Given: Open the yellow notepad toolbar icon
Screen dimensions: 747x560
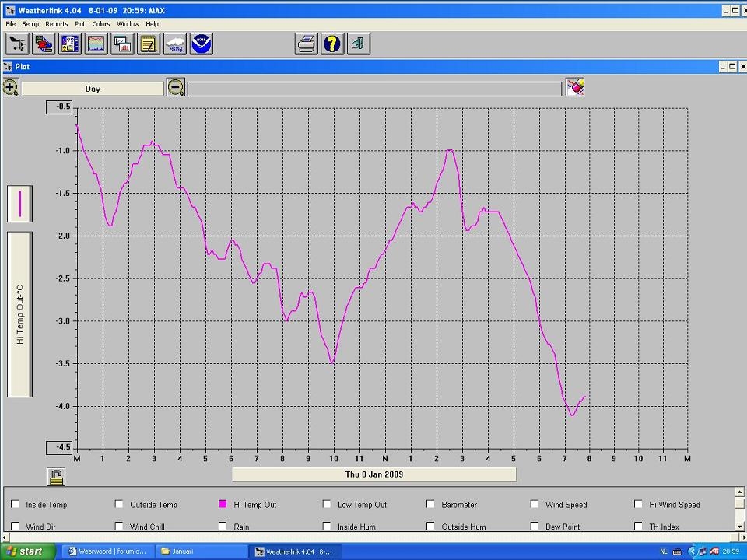Looking at the screenshot, I should point(148,44).
